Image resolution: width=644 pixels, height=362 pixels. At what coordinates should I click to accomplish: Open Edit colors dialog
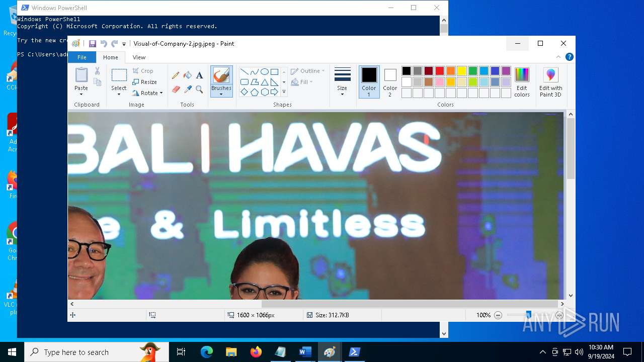coord(522,82)
